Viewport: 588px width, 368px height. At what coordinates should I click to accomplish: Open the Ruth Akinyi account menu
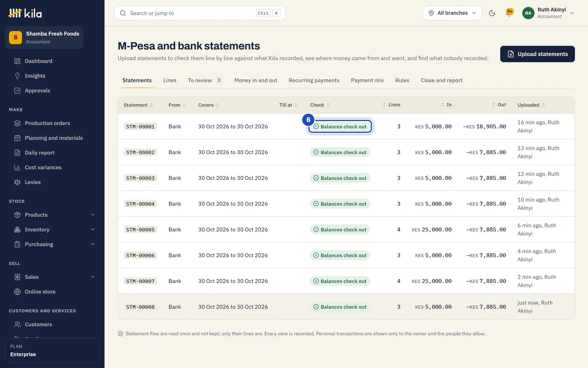548,13
